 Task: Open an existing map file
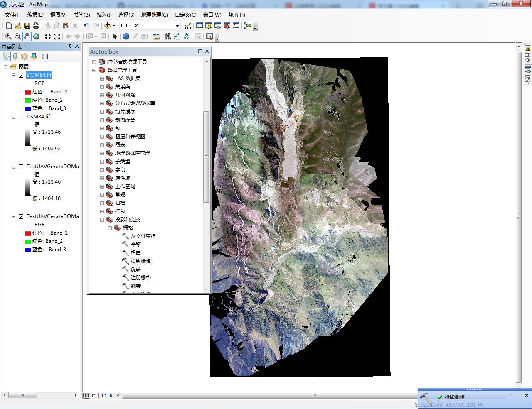(x=17, y=26)
